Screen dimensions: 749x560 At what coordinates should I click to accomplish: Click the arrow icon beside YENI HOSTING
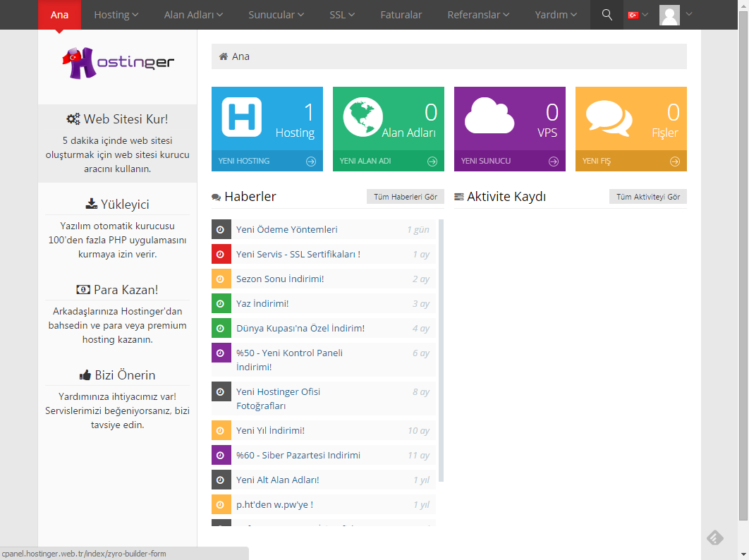(x=311, y=162)
